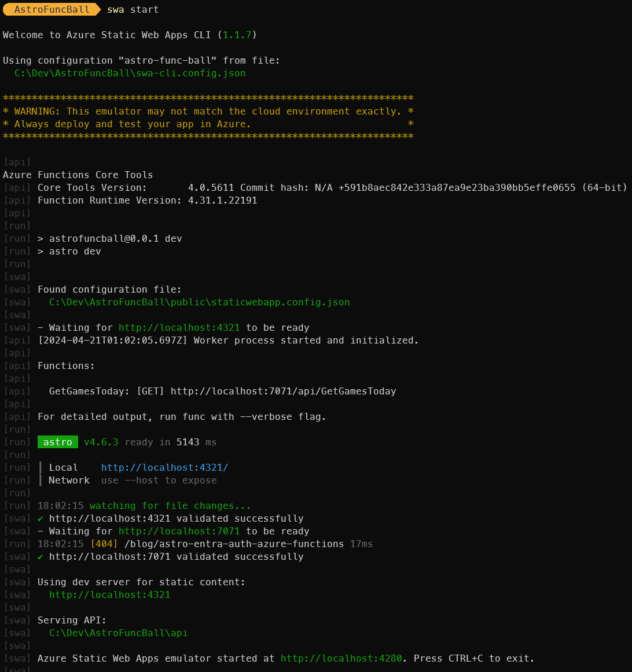The width and height of the screenshot is (632, 672).
Task: Click 'ready in 5143 ms' text
Action: tap(171, 442)
